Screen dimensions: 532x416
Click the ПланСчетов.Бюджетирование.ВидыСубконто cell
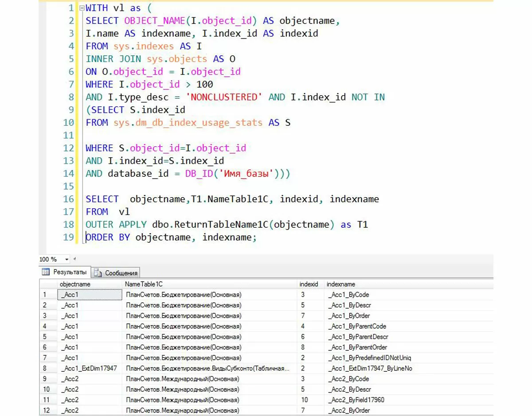pos(210,368)
